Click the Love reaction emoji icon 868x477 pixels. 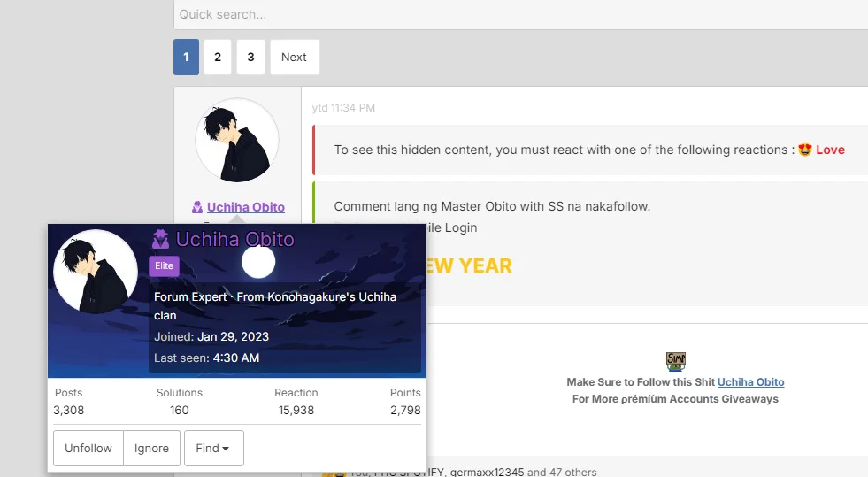pyautogui.click(x=805, y=150)
